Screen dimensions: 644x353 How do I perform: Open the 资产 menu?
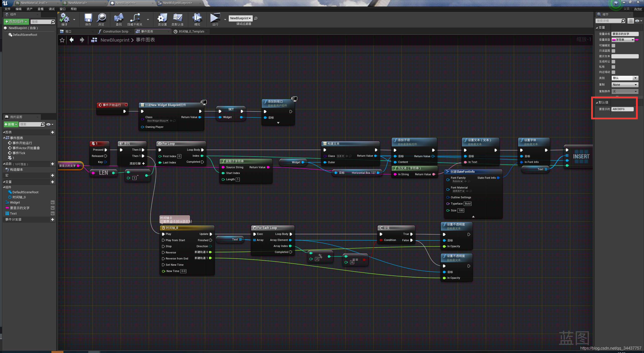click(x=30, y=9)
